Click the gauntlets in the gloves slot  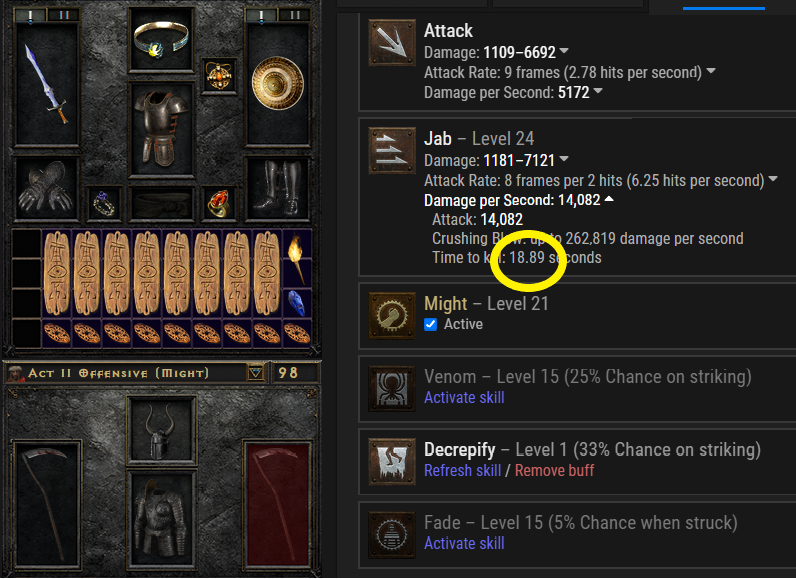click(x=46, y=189)
